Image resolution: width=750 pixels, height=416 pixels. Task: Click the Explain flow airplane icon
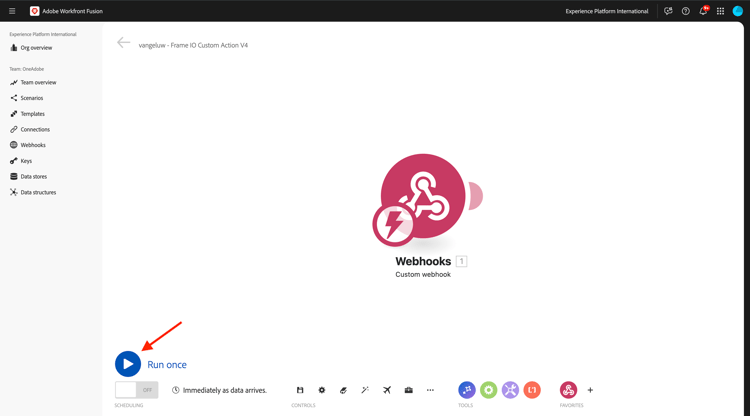tap(387, 390)
